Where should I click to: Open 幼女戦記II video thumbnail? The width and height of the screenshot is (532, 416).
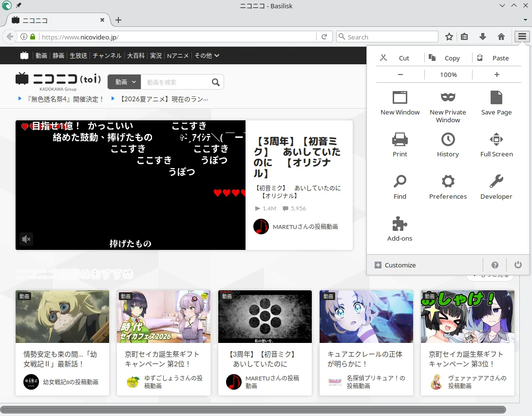[x=62, y=316]
